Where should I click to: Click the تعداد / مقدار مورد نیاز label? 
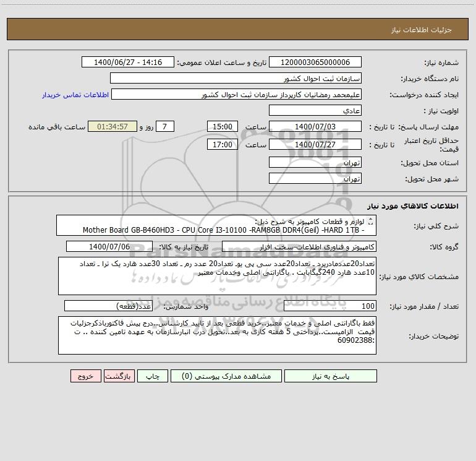point(424,307)
